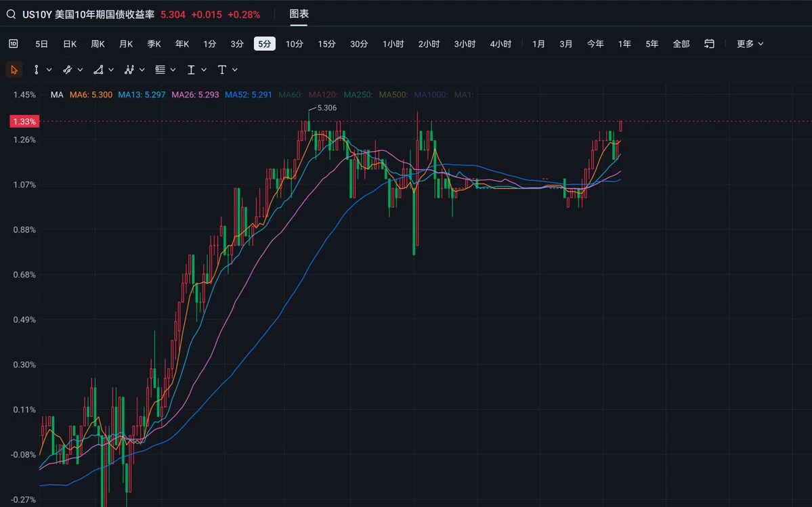Click the US10Y 美国10年期国债收益率 title
Image resolution: width=812 pixels, height=507 pixels.
pyautogui.click(x=89, y=14)
